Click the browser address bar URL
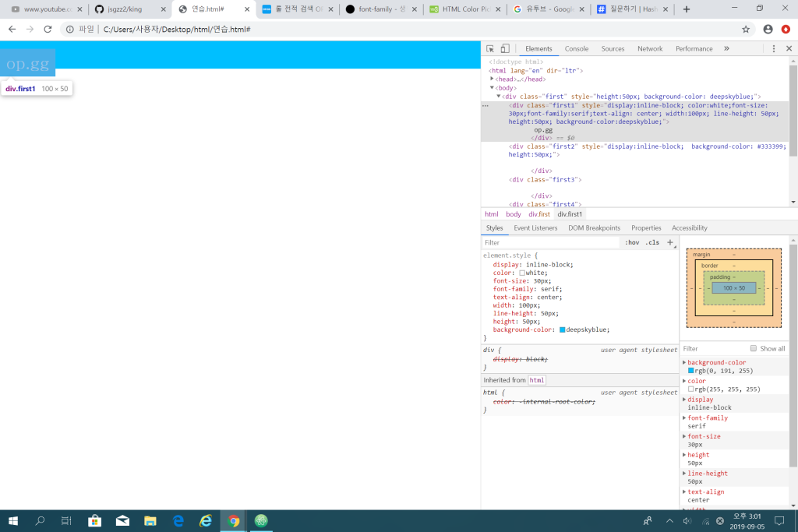The image size is (798, 532). [x=177, y=30]
